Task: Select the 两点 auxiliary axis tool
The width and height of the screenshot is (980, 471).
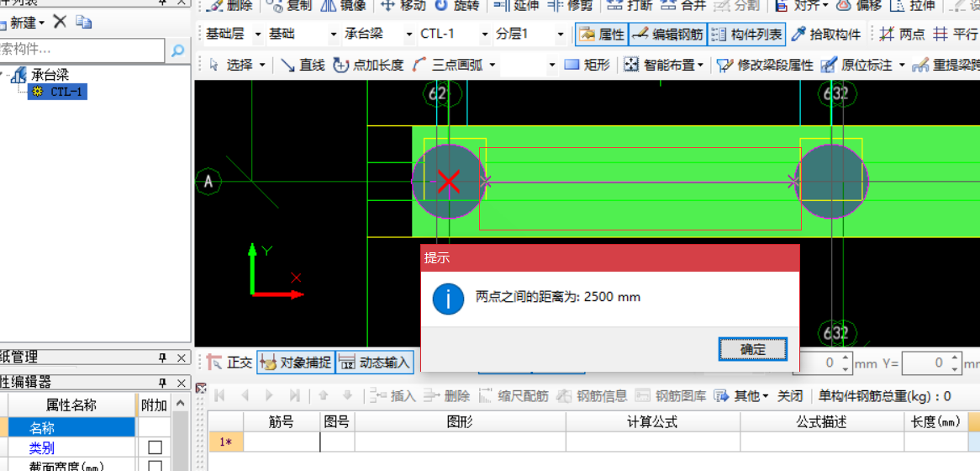Action: click(x=901, y=34)
